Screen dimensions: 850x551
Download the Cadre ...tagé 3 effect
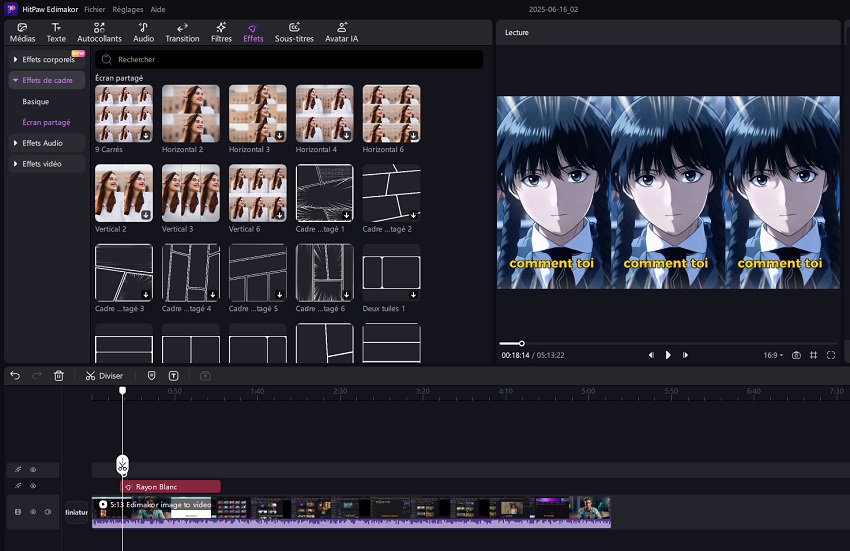(x=146, y=294)
